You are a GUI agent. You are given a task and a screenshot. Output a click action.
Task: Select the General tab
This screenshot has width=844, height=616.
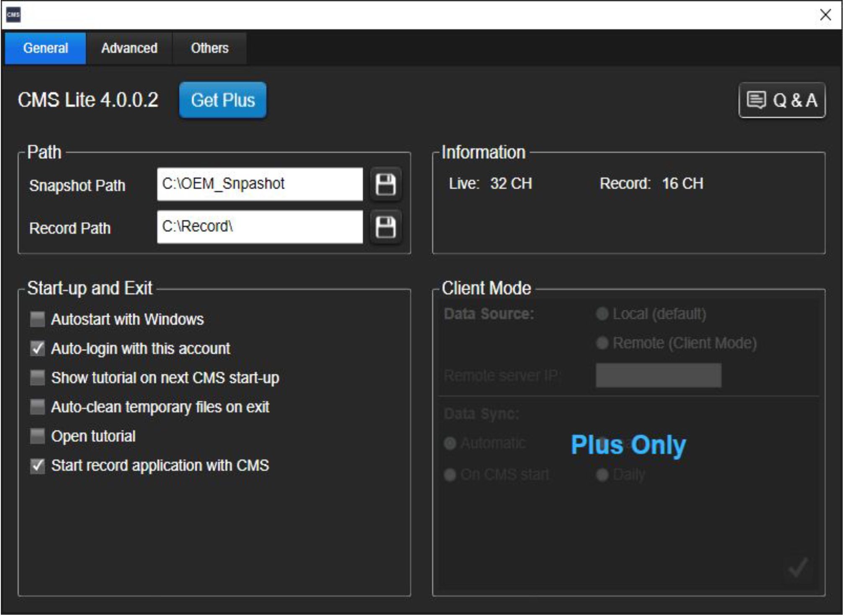click(x=46, y=48)
